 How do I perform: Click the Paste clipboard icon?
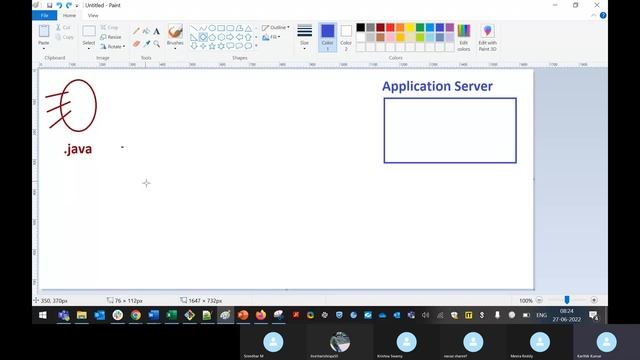click(44, 31)
